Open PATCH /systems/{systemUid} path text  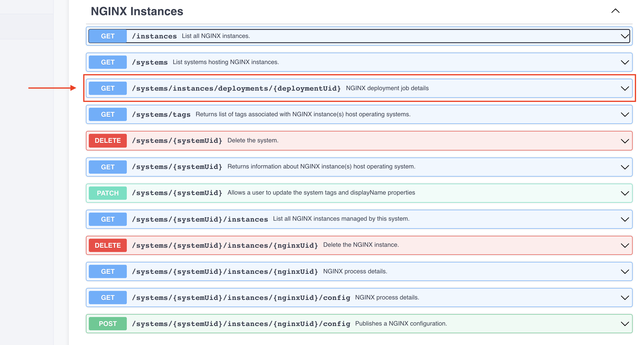point(177,193)
